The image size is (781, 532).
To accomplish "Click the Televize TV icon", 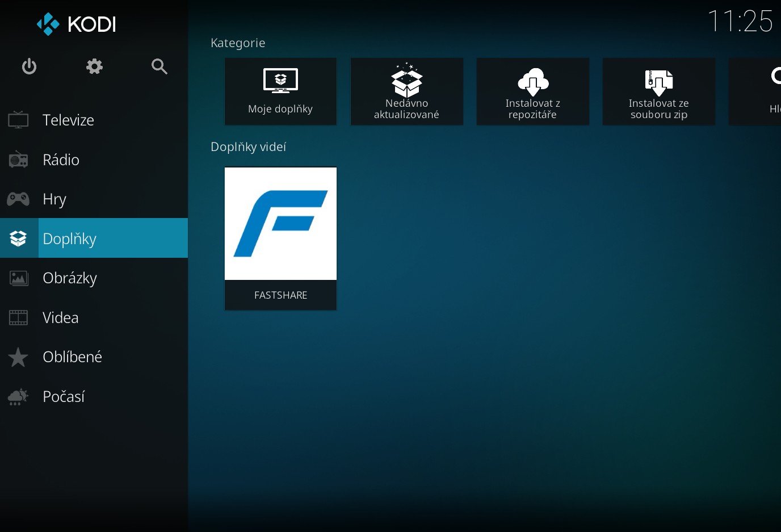I will tap(18, 120).
